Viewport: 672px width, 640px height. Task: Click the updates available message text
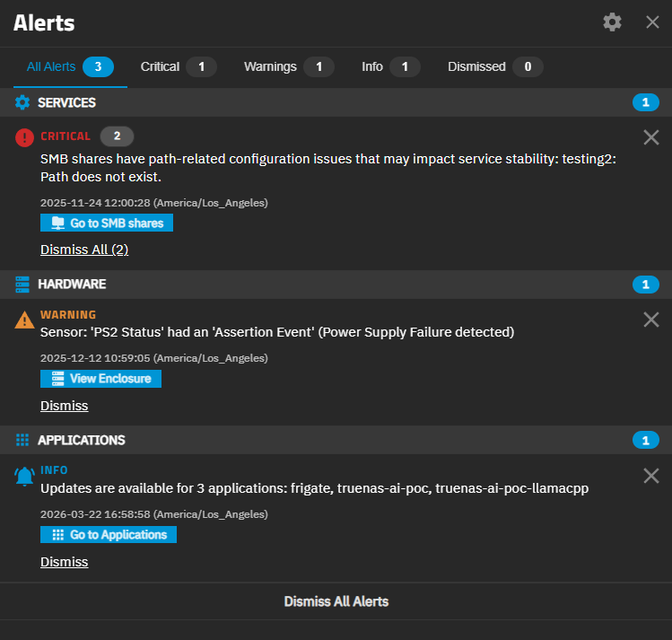pyautogui.click(x=315, y=488)
